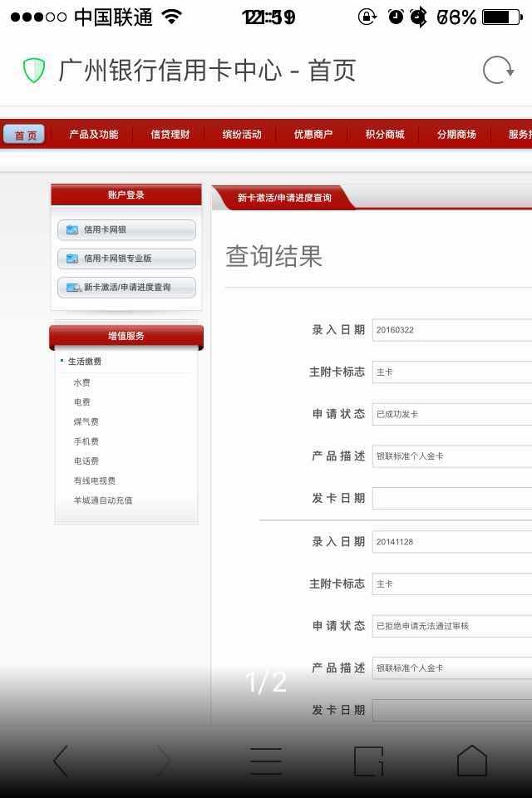Open the 信贷理财 menu
This screenshot has width=532, height=798.
pyautogui.click(x=170, y=135)
